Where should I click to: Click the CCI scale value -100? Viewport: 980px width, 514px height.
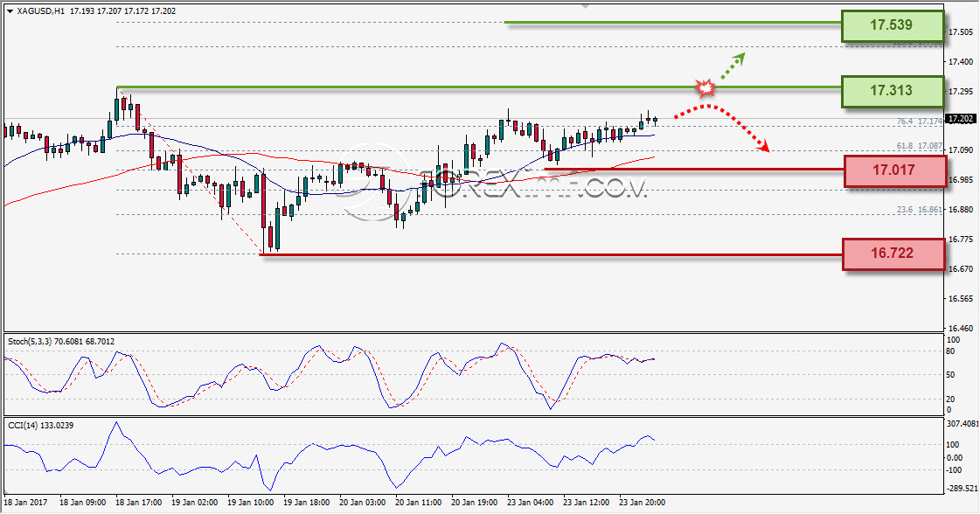pyautogui.click(x=955, y=470)
